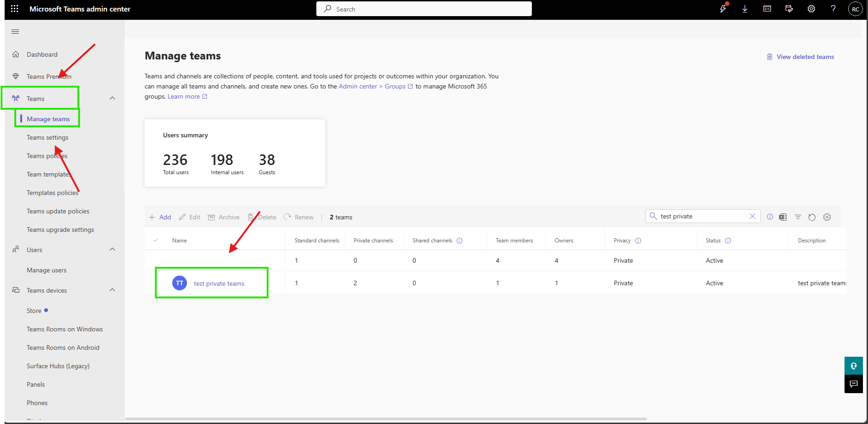Open the notifications lightning icon in header

click(x=723, y=9)
